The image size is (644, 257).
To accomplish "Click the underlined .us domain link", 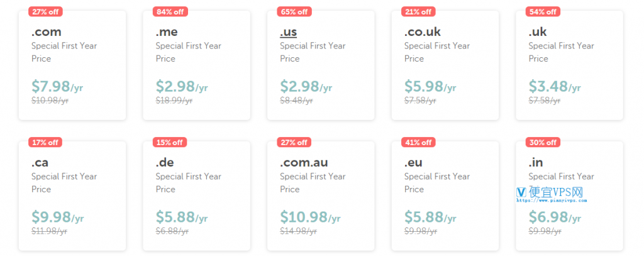I will (x=288, y=31).
